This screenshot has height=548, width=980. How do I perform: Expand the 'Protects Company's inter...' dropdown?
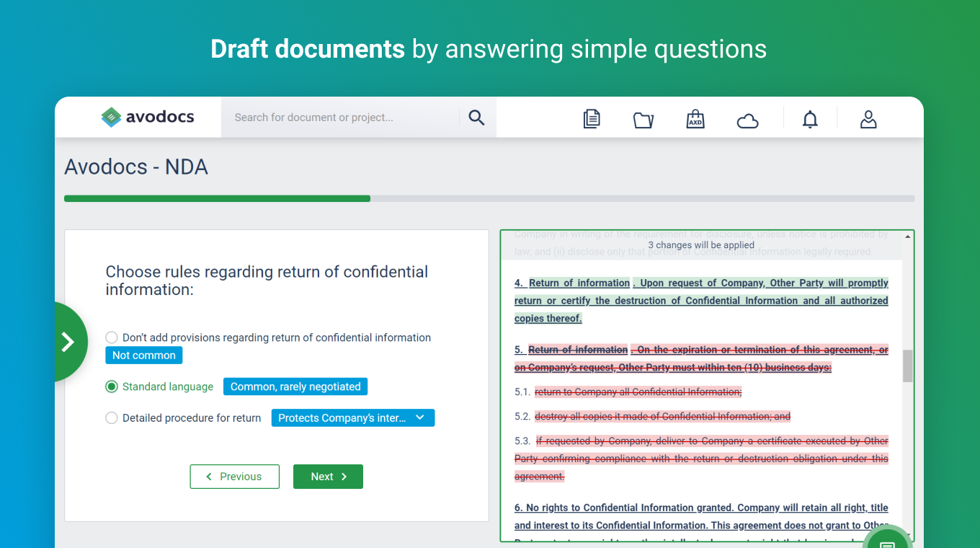coord(352,417)
